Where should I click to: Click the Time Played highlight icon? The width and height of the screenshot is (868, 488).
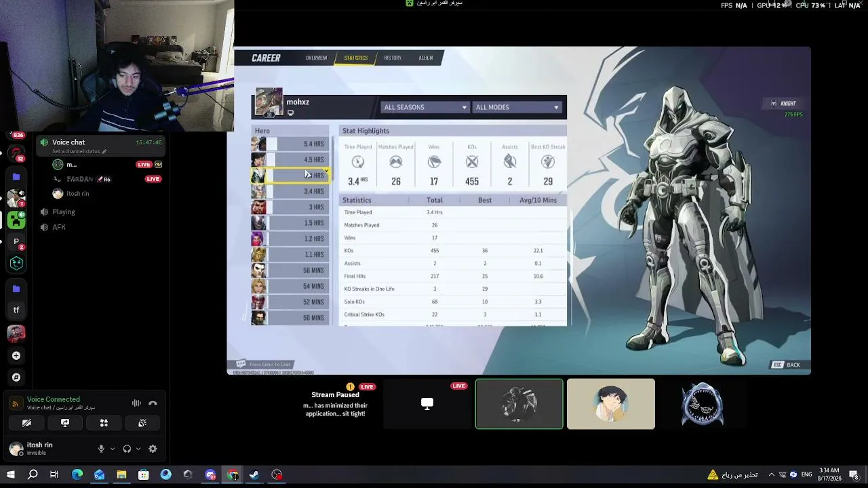(358, 162)
